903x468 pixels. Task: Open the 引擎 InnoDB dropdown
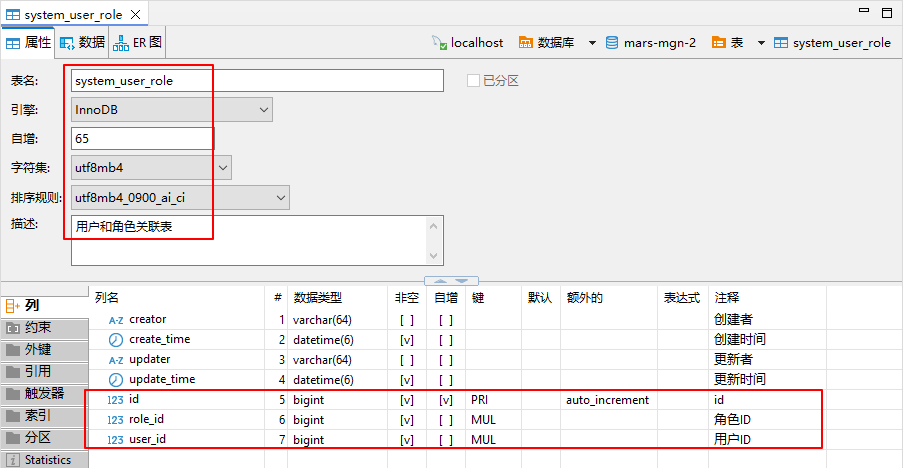tap(172, 109)
